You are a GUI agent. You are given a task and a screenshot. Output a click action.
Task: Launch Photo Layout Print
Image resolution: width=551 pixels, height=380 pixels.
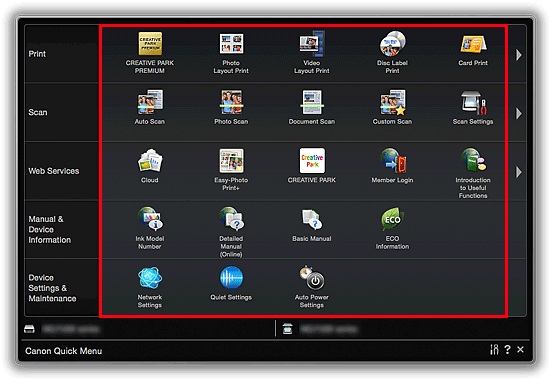(x=231, y=53)
